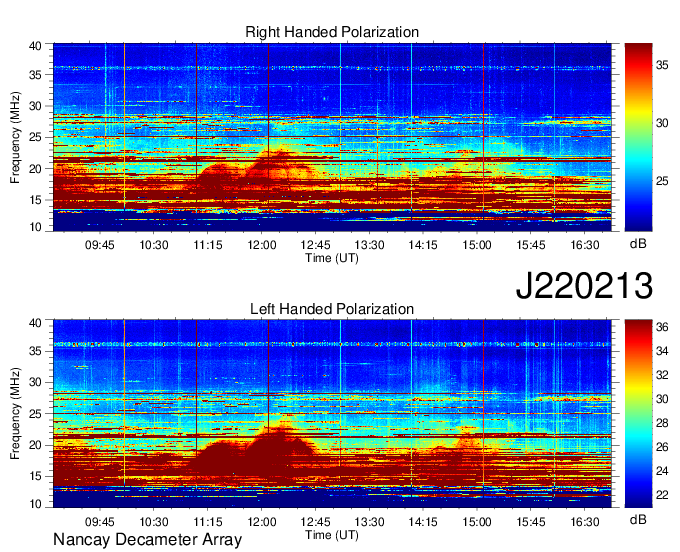
Task: Click the 24 dB tick on lower colorbar
Action: point(662,471)
